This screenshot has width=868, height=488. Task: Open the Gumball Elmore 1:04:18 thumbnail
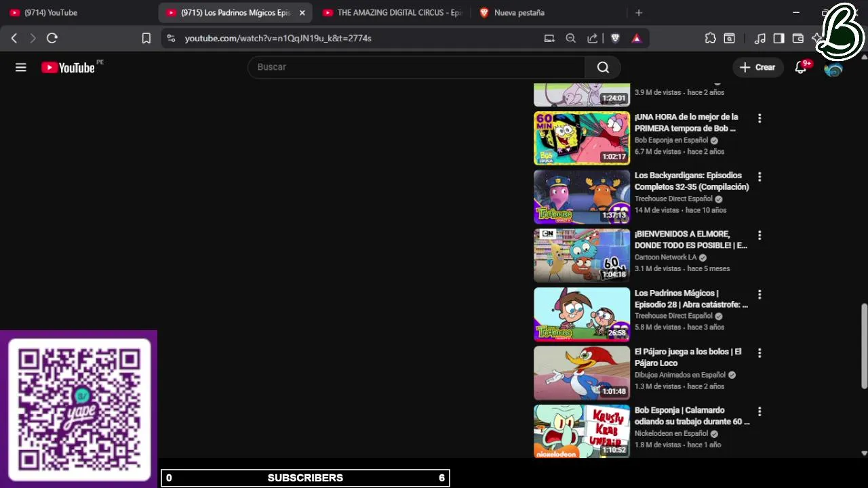[582, 256]
